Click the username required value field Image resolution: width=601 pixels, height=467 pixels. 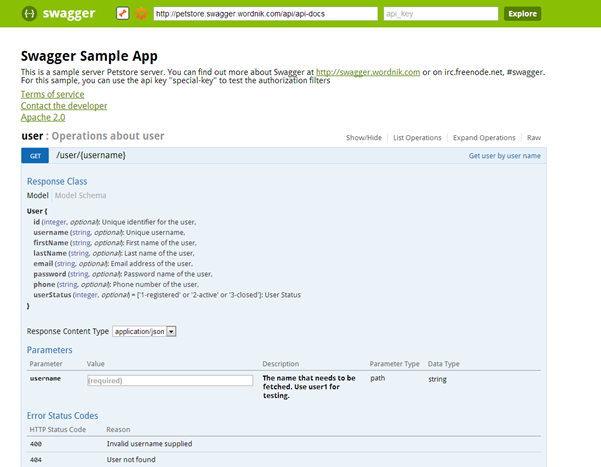170,380
